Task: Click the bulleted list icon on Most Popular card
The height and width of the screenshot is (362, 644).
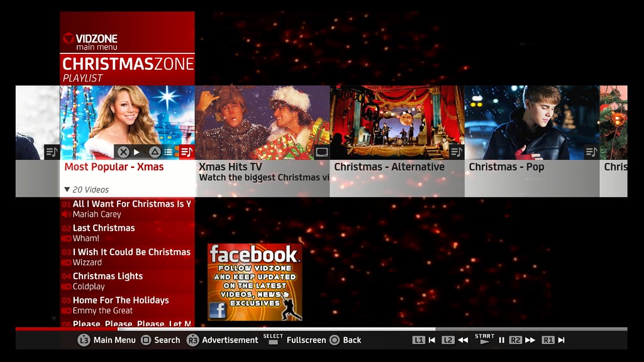Action: 169,152
